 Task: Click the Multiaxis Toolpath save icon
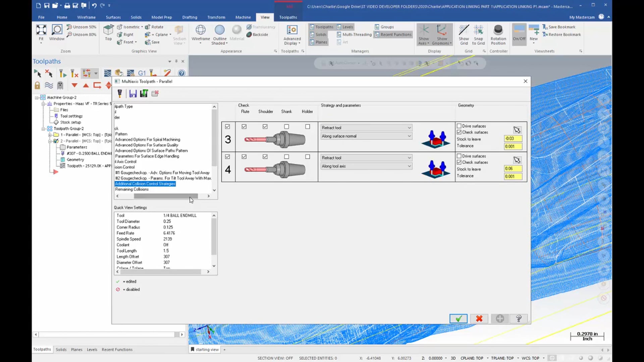point(132,93)
